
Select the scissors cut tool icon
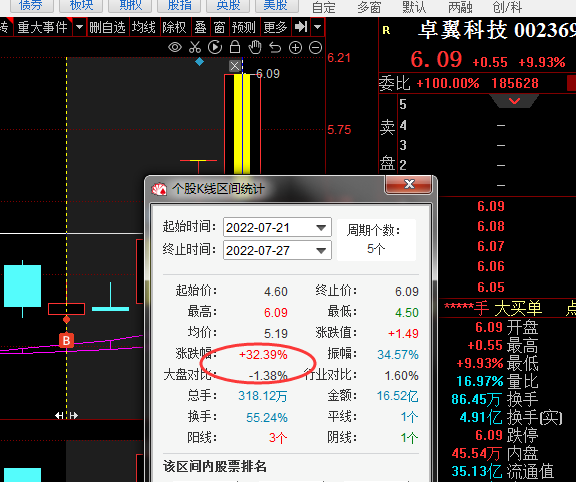[x=195, y=47]
